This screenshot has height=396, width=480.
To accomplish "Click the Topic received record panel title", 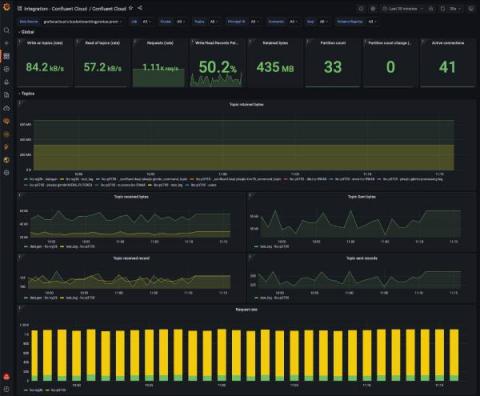I will coord(131,258).
